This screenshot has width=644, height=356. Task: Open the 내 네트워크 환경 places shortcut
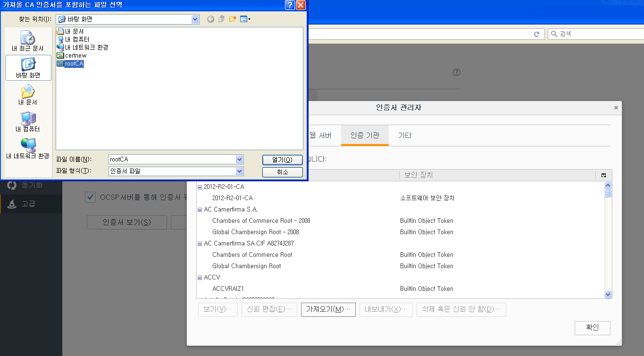pyautogui.click(x=28, y=149)
